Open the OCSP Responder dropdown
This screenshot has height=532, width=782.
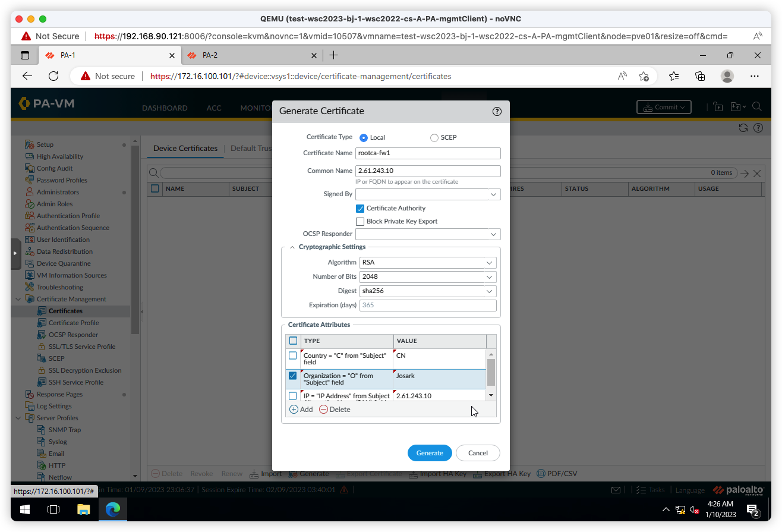[493, 234]
